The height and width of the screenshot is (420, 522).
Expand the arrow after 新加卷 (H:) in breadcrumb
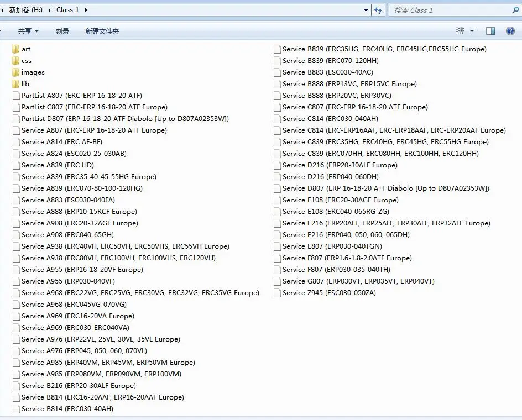tap(50, 10)
